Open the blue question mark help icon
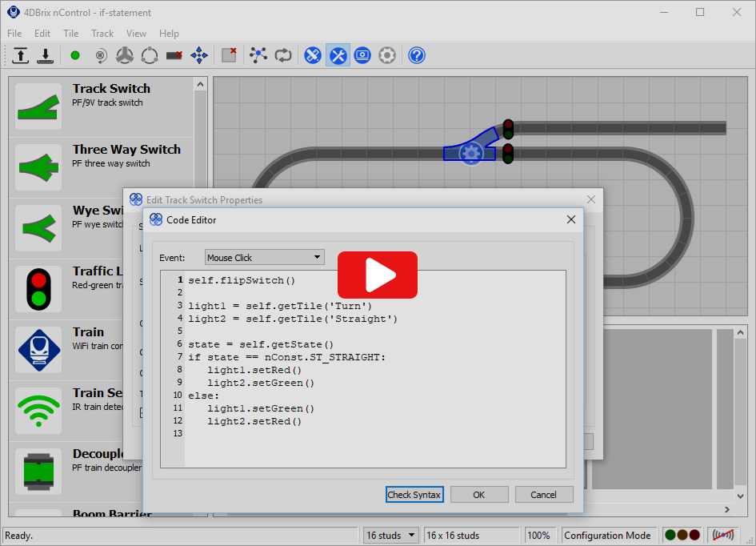756x546 pixels. point(417,55)
